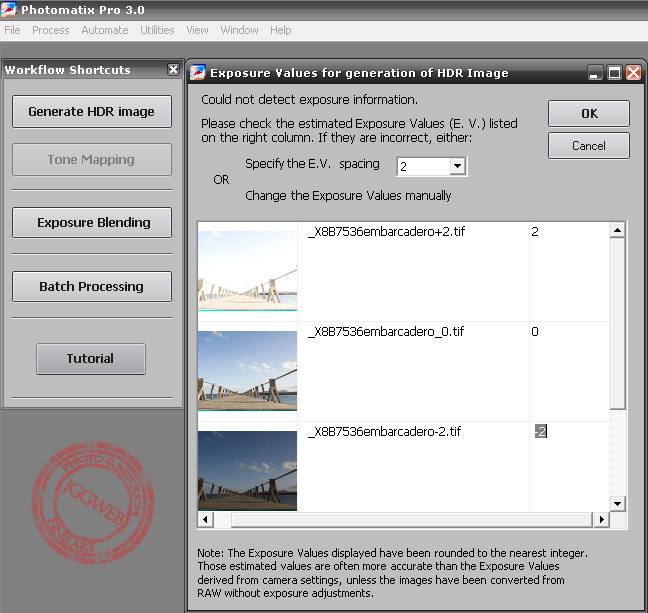Confirm exposure values with OK
Image resolution: width=648 pixels, height=613 pixels.
589,113
